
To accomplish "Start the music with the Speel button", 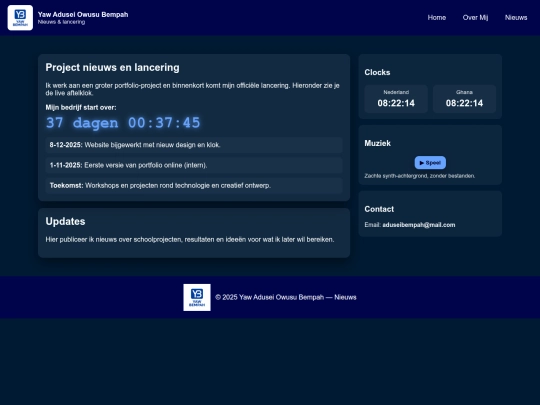I will click(430, 163).
